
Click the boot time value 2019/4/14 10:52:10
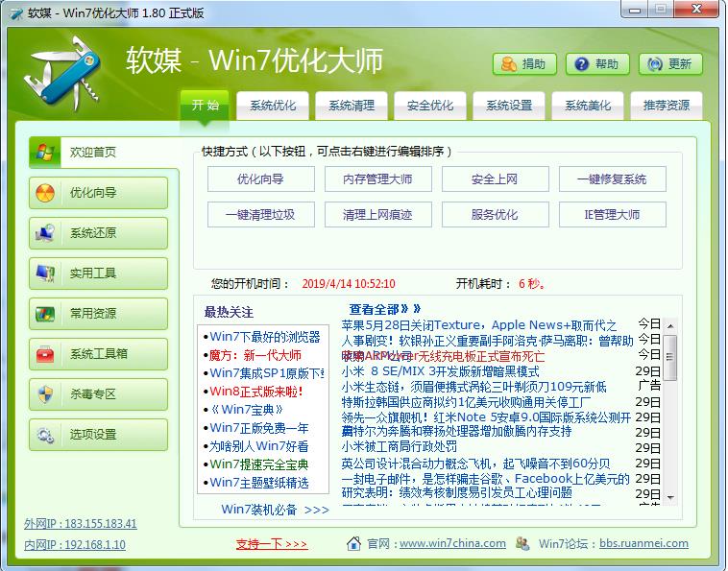tap(349, 284)
